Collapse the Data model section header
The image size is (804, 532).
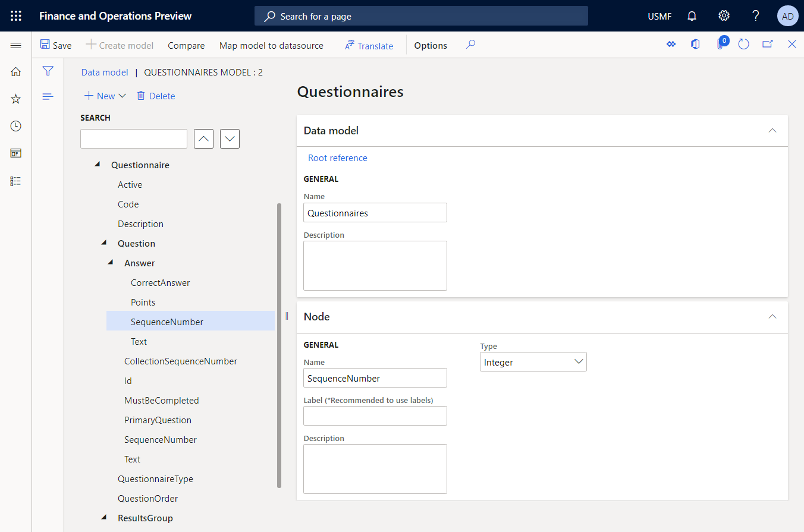pyautogui.click(x=772, y=130)
